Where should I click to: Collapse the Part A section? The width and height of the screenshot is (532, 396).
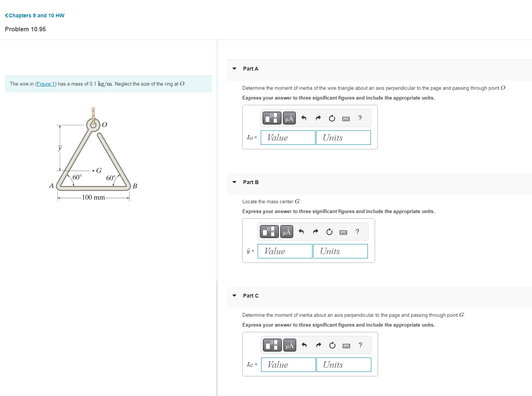234,69
